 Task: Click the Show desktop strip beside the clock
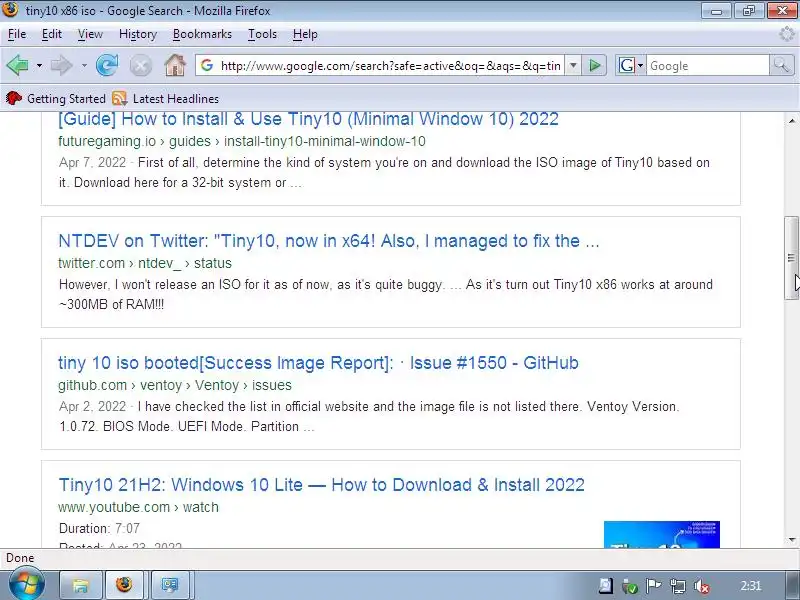pos(792,585)
